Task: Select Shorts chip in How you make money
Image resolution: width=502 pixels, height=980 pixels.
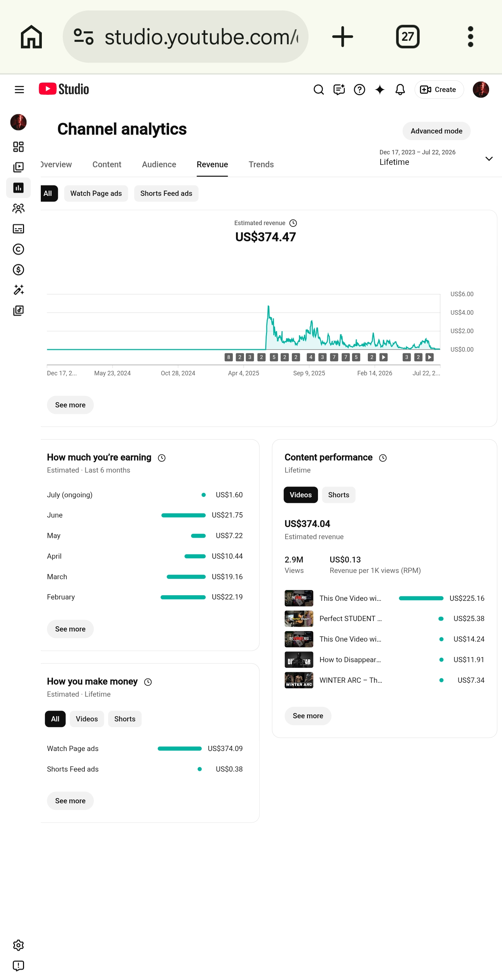Action: click(125, 719)
